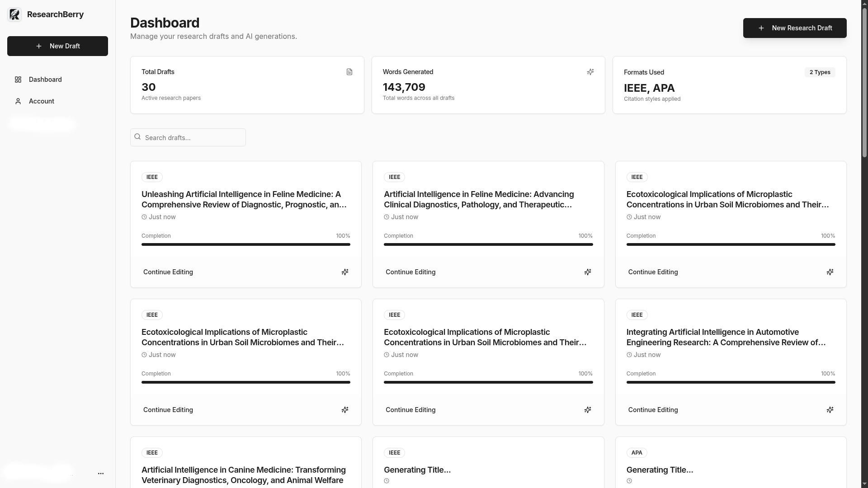Open the Artificial Intelligence in Canine Medicine title

[244, 475]
